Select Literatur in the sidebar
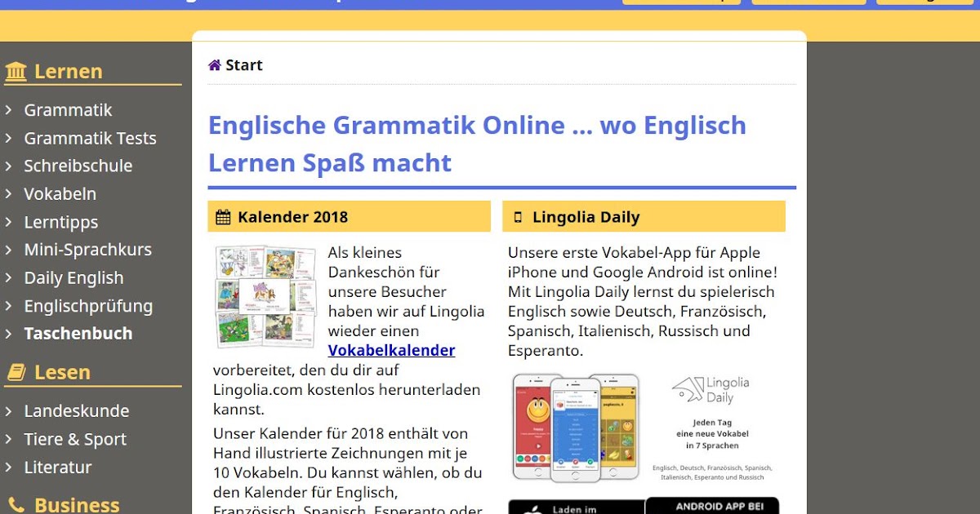The image size is (980, 514). tap(58, 467)
